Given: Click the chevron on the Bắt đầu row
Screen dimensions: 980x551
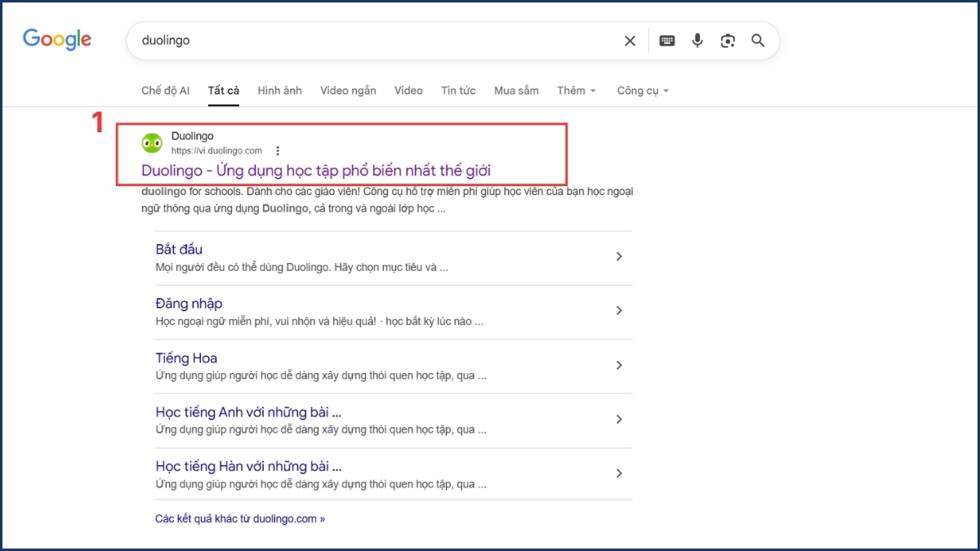Looking at the screenshot, I should click(x=619, y=256).
